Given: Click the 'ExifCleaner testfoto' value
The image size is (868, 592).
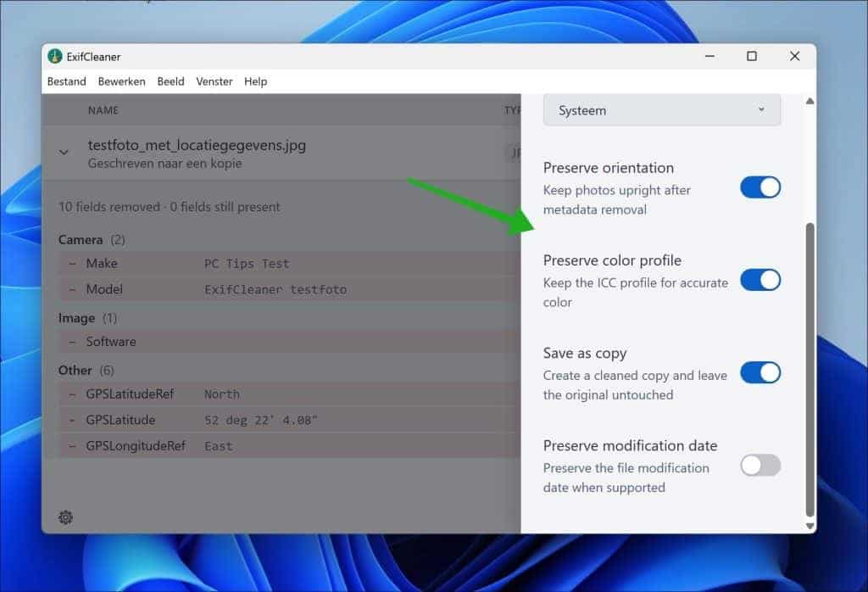Looking at the screenshot, I should pos(275,289).
